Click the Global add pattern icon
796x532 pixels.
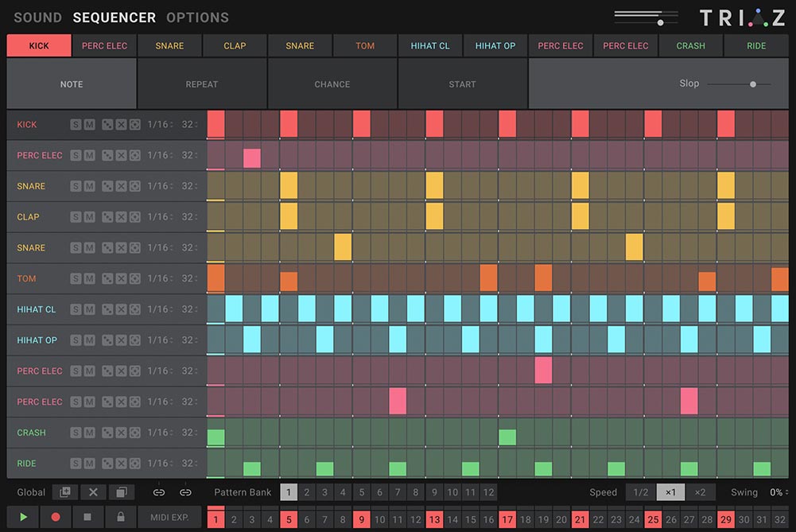tap(65, 492)
